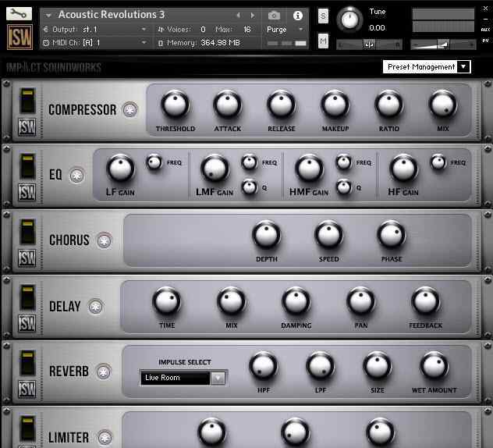Toggle the Delay power switch
Screen dimensions: 493x448
pos(27,297)
